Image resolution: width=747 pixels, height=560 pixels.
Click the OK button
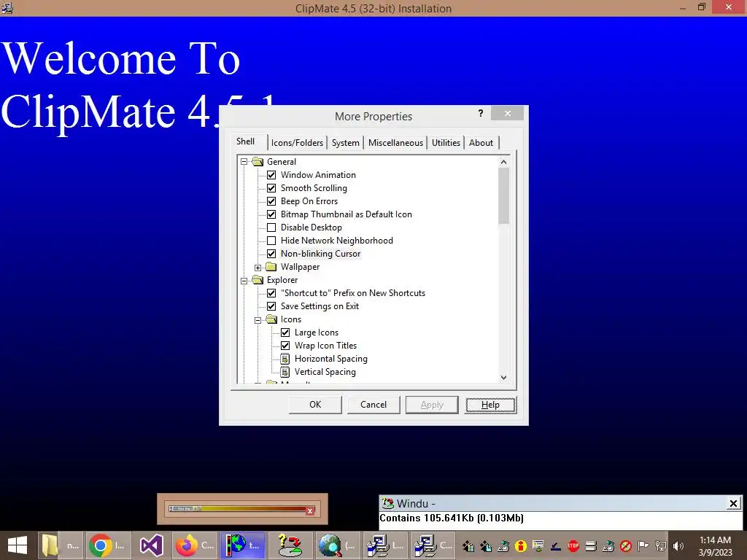[x=315, y=405]
